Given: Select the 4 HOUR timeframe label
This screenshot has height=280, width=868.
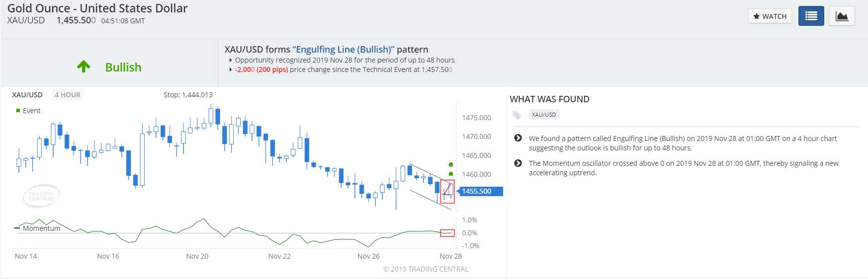Looking at the screenshot, I should click(68, 95).
